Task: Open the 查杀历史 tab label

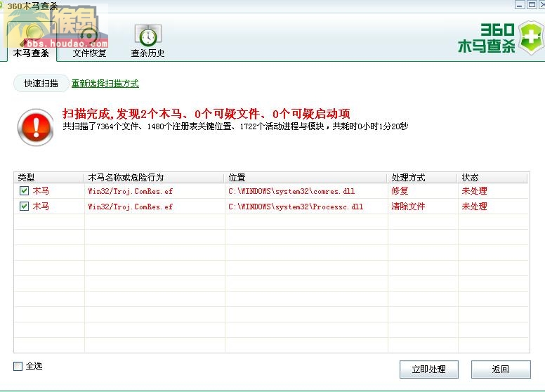Action: (x=147, y=53)
